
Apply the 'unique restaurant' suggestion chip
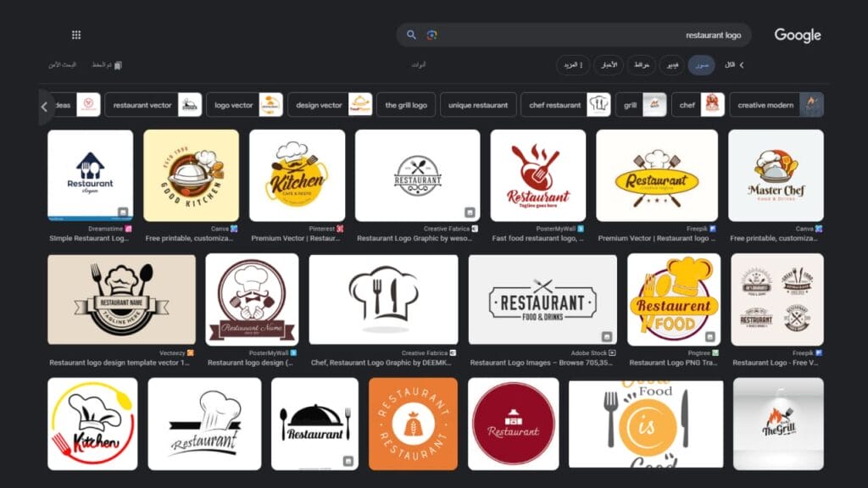(x=478, y=105)
